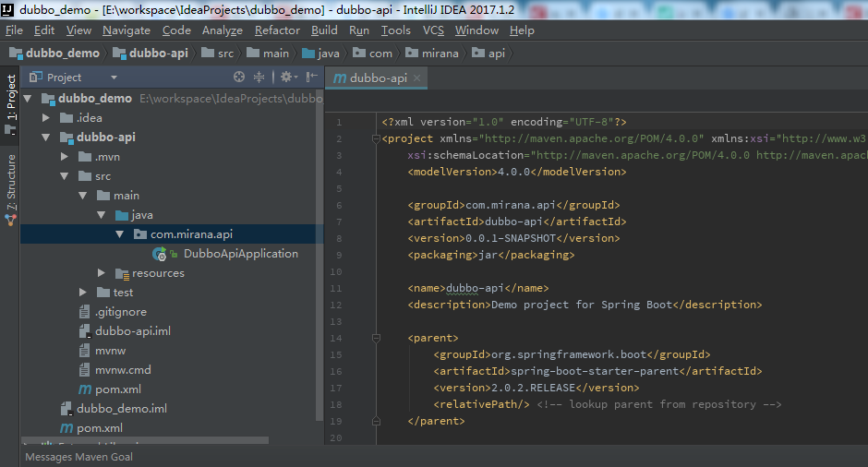Select dubbo-api.iml file
Screen dimensions: 868x467
coord(133,331)
